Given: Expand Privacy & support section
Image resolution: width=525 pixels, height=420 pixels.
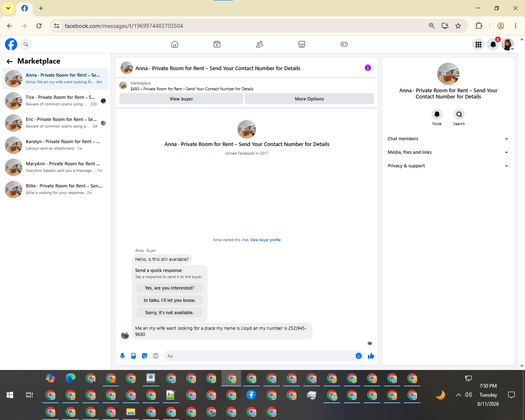Looking at the screenshot, I should tap(448, 166).
